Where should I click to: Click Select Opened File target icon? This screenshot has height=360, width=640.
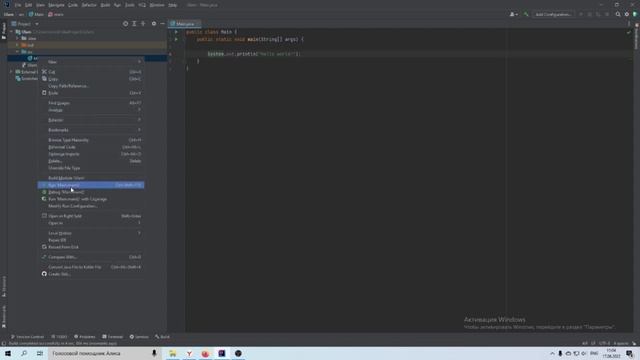coord(125,24)
